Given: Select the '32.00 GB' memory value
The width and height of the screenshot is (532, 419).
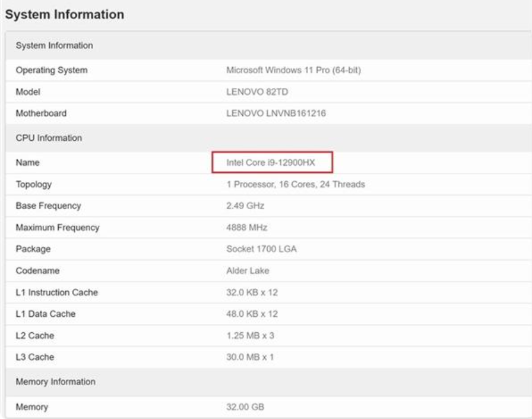Looking at the screenshot, I should click(245, 407).
